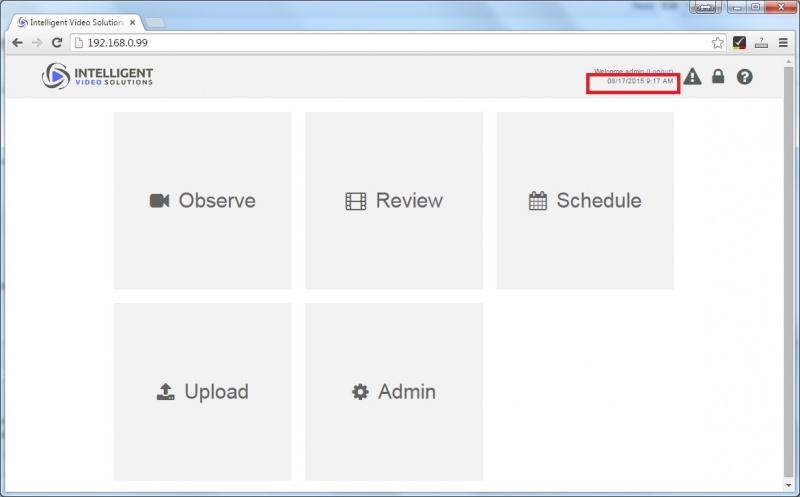Click the scrollbar up arrow
Screen dimensions: 800x497
[789, 61]
